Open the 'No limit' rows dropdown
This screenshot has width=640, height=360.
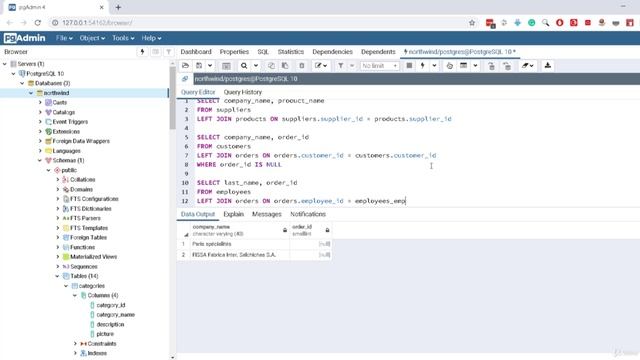click(x=380, y=66)
